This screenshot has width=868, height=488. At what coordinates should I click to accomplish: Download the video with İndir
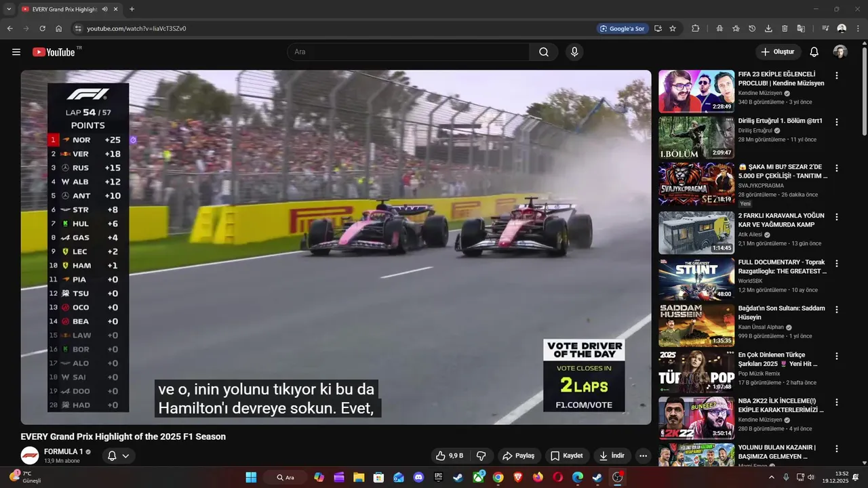tap(611, 455)
